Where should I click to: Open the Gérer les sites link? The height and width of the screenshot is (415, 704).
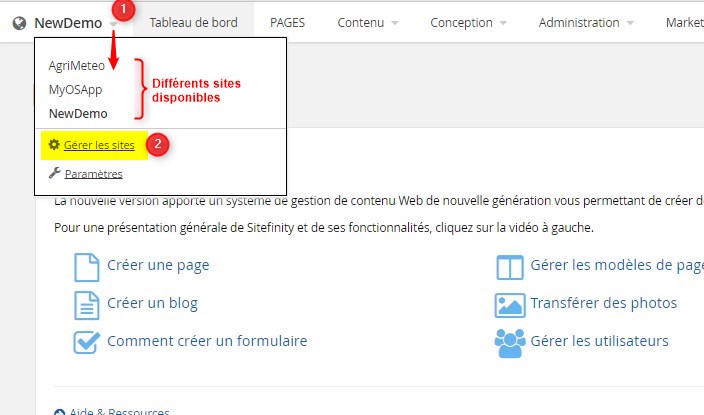(99, 145)
